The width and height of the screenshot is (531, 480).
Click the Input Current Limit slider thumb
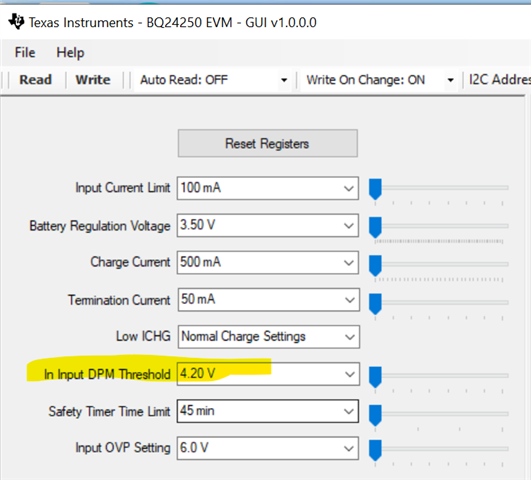click(x=375, y=189)
